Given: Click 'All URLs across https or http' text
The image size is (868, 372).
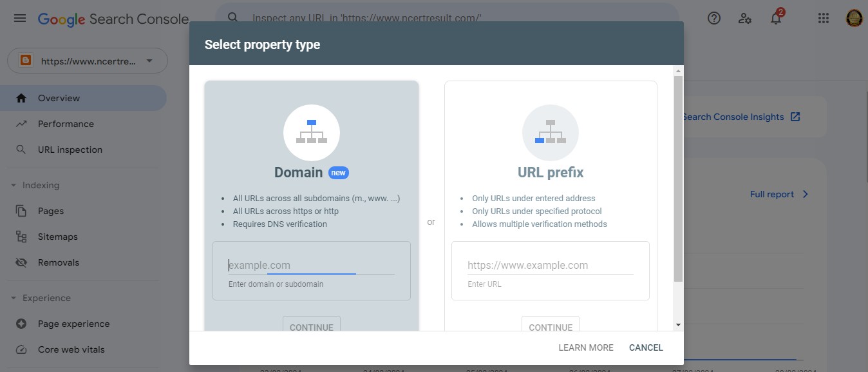Looking at the screenshot, I should click(x=286, y=211).
